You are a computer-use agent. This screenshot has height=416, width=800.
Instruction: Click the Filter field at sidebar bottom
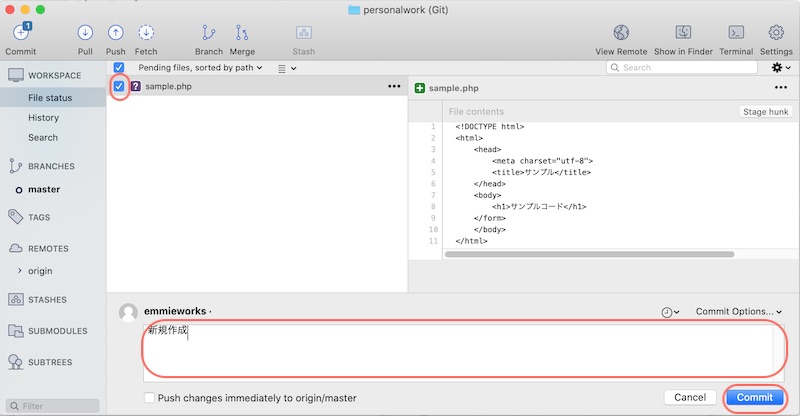tap(53, 406)
